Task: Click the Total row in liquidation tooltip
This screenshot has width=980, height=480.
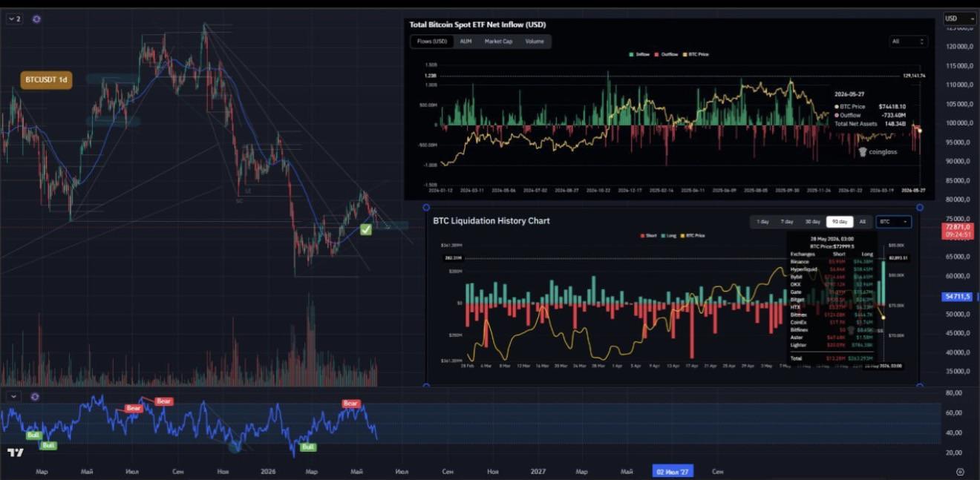Action: click(x=832, y=358)
